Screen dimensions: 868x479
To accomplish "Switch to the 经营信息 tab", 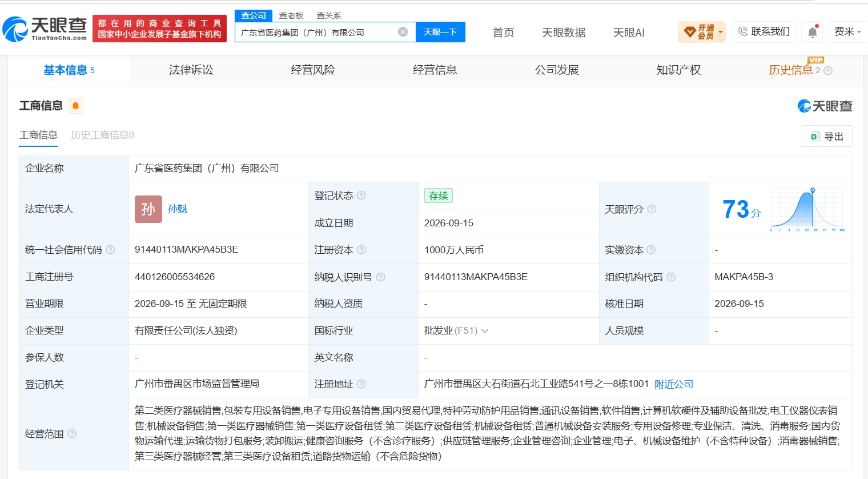I will coord(435,70).
